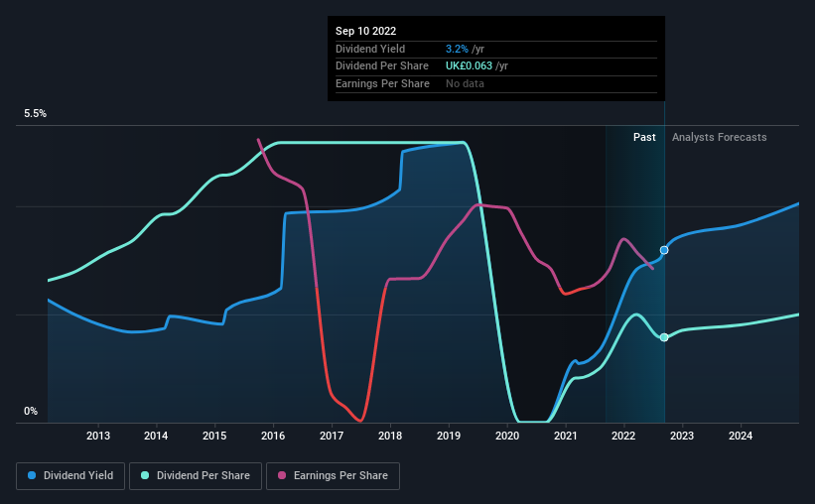Image resolution: width=815 pixels, height=504 pixels.
Task: Click the blue Dividend Yield data point marker
Action: point(664,250)
